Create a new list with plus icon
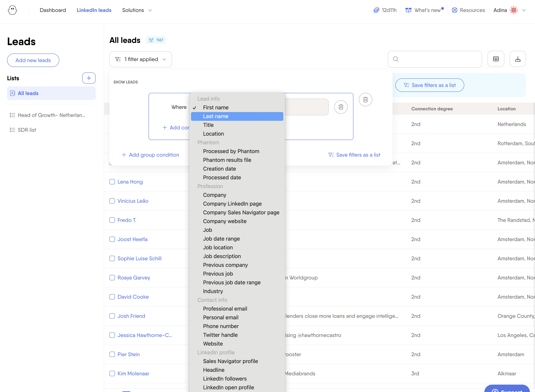The width and height of the screenshot is (535, 392). 89,78
